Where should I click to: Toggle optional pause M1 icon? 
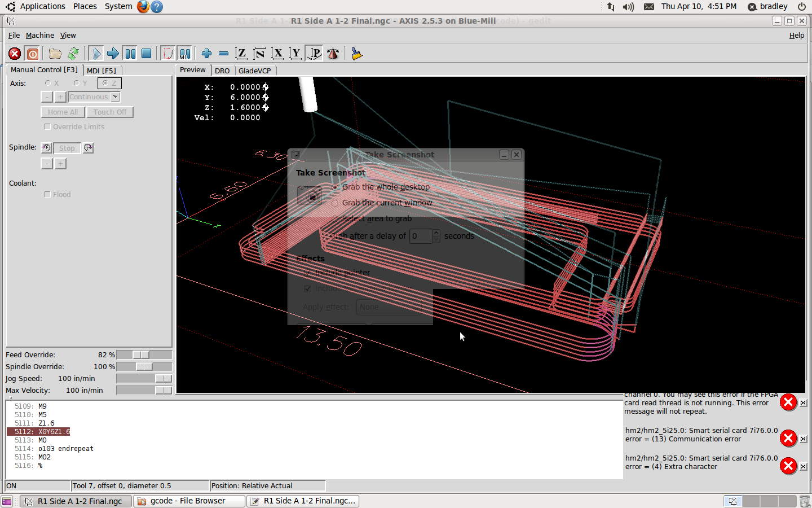pyautogui.click(x=184, y=54)
